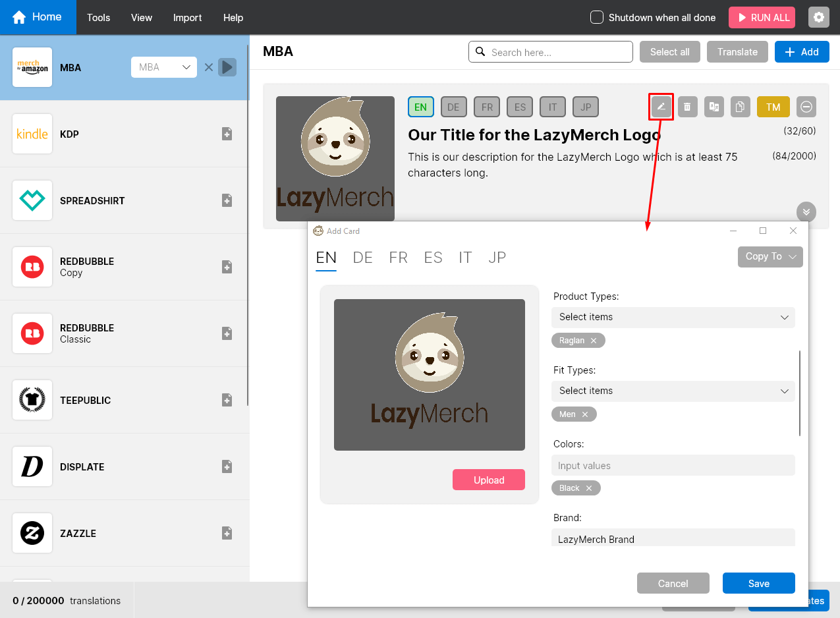The image size is (840, 618).
Task: Click the Save button
Action: 758,583
